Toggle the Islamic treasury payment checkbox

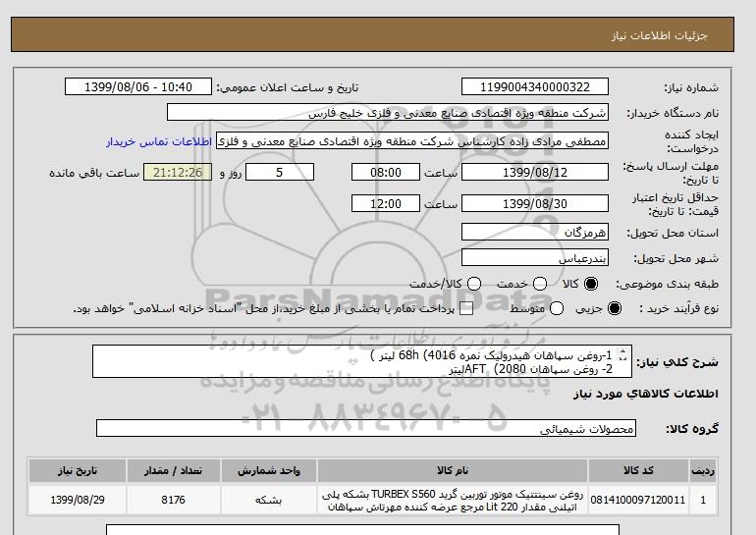[x=466, y=308]
